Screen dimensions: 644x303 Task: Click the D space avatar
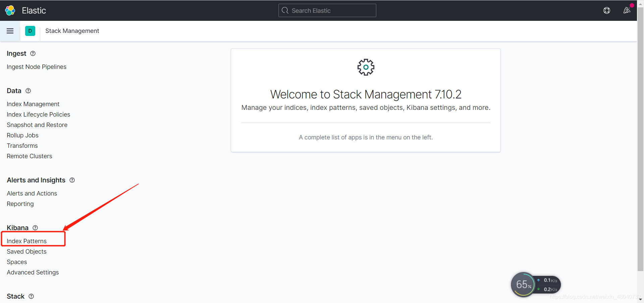(x=30, y=31)
